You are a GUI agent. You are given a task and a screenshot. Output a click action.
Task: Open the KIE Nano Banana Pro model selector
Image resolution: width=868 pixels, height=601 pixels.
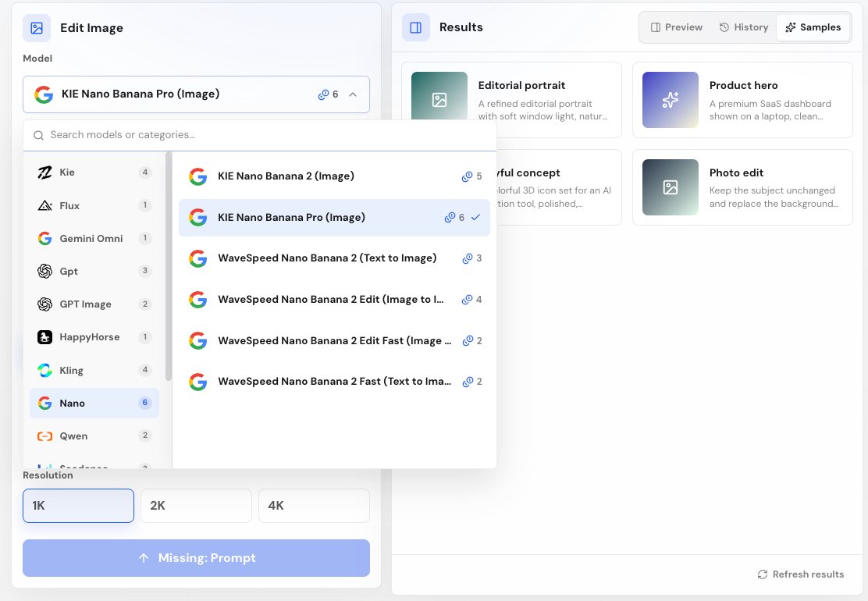click(196, 94)
